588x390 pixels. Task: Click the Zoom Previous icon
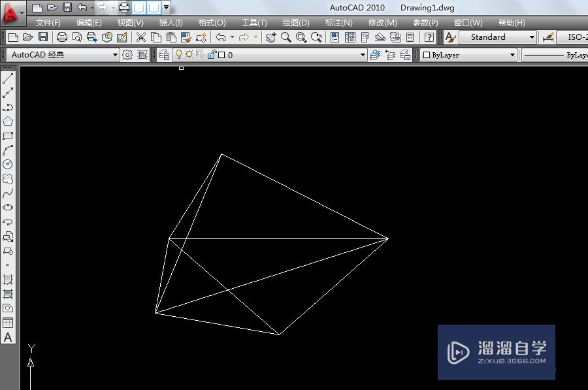click(x=316, y=37)
